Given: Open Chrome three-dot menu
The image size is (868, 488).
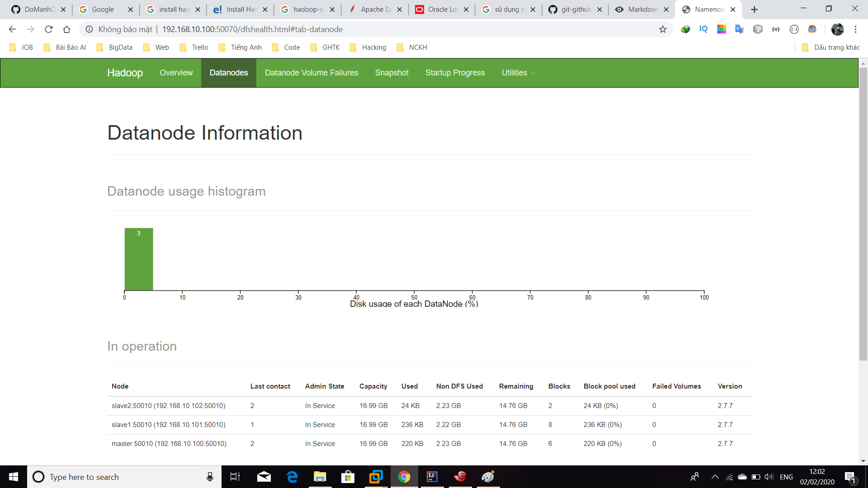Looking at the screenshot, I should point(855,29).
